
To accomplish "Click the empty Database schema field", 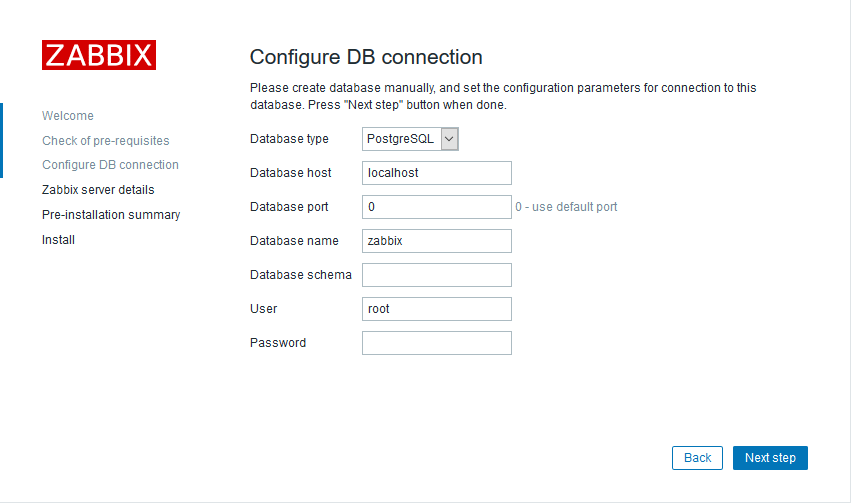I will click(436, 275).
